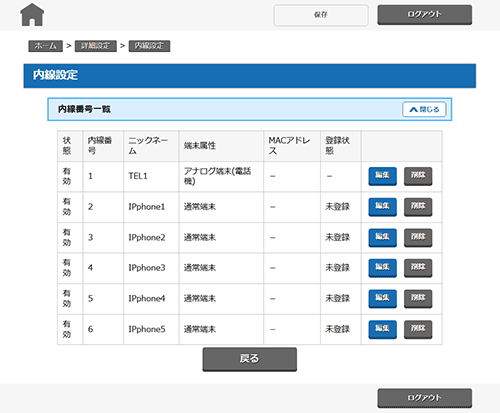Click the top ログアウト logout button
This screenshot has width=500, height=413.
pyautogui.click(x=425, y=15)
